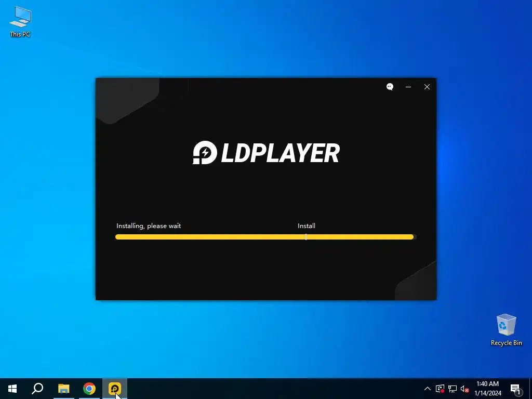Show hidden system tray icons
The image size is (532, 399).
pos(428,389)
